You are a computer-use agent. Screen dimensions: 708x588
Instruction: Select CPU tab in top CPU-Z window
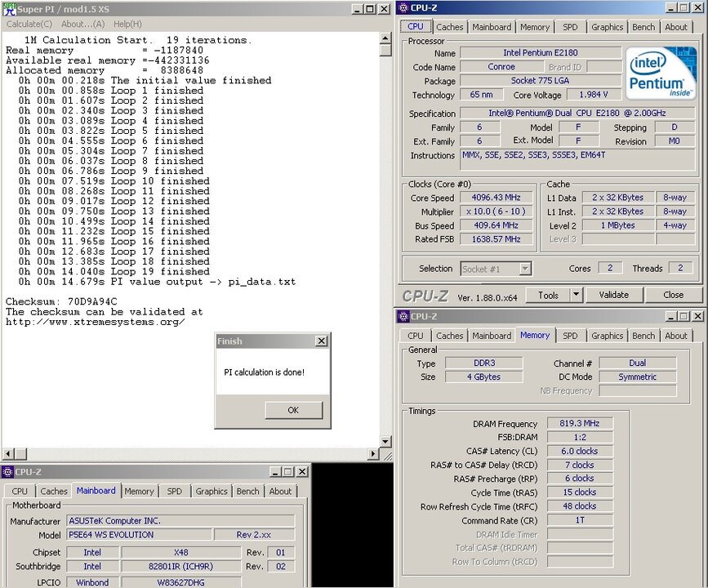click(x=416, y=26)
